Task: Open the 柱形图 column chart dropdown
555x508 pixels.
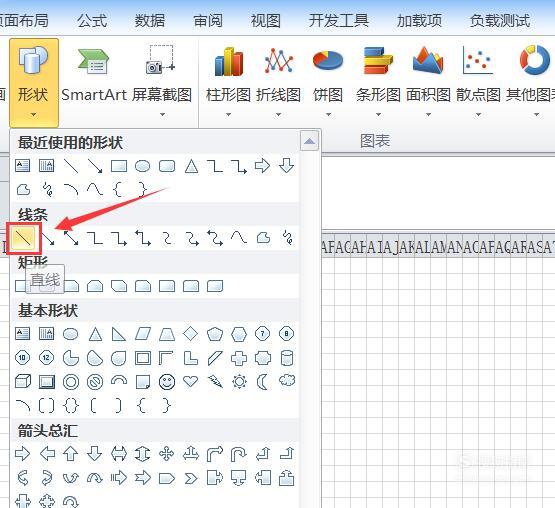Action: [228, 81]
